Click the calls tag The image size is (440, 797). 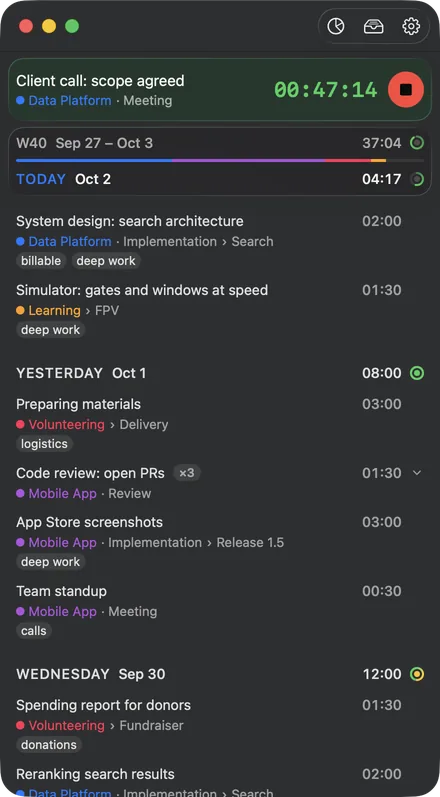[x=34, y=631]
